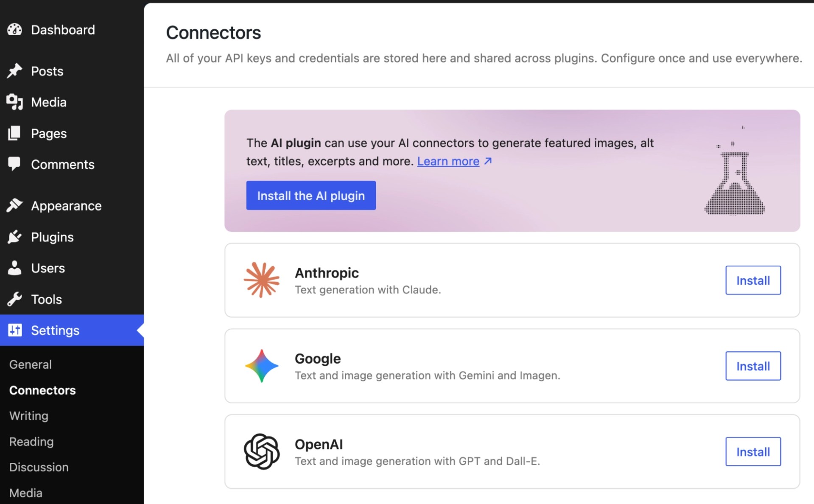Click the pixelated flask illustration
814x504 pixels.
pos(734,170)
